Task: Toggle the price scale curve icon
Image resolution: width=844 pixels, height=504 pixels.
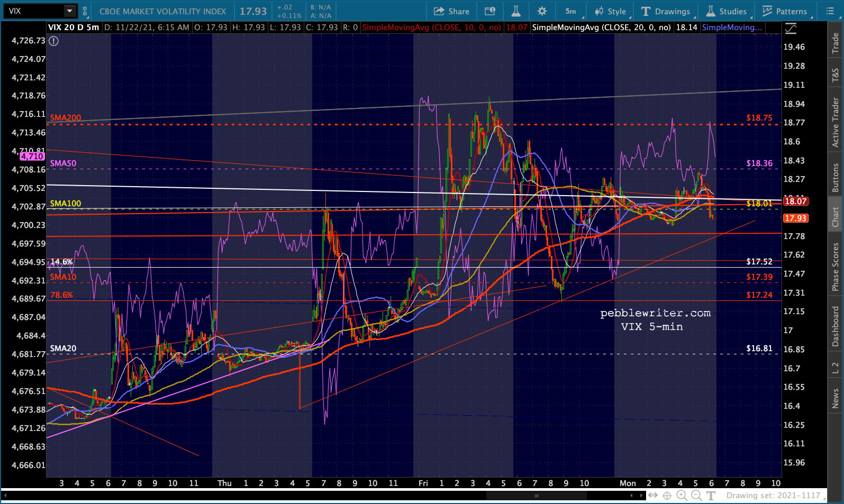Action: (x=791, y=28)
